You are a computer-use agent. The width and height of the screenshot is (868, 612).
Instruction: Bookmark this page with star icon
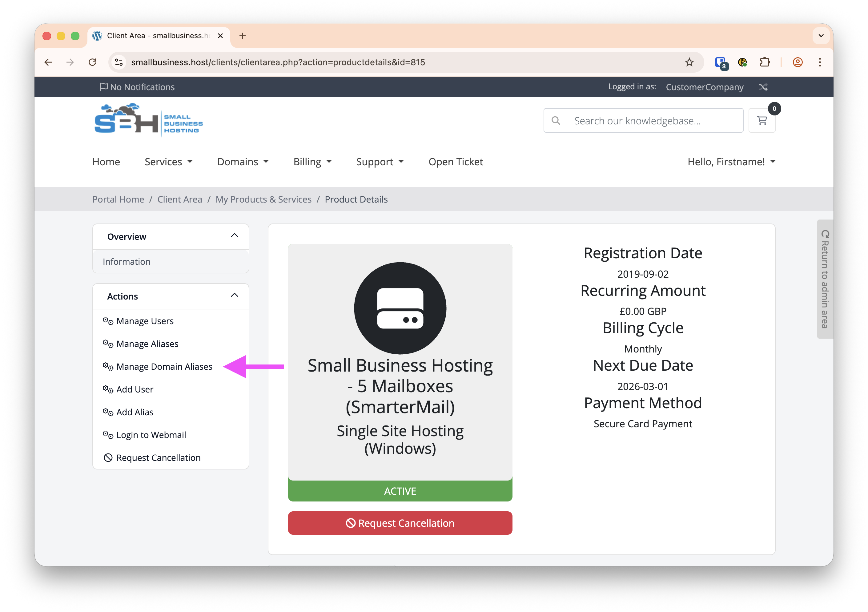(x=689, y=62)
